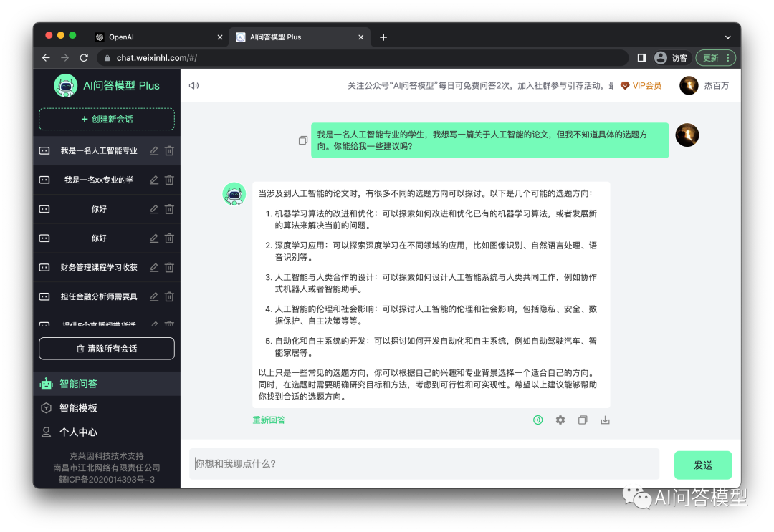Create a new chat with 创建新会话
Image resolution: width=774 pixels, height=532 pixels.
click(x=106, y=120)
